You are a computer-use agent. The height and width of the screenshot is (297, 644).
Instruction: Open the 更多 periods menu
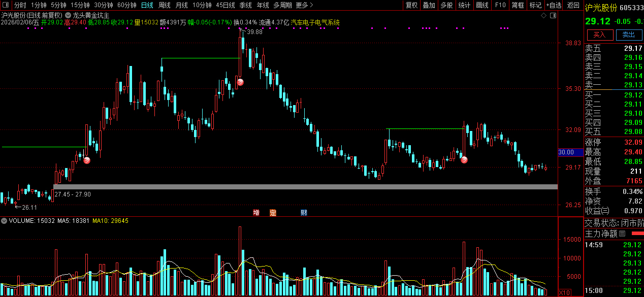(304, 5)
